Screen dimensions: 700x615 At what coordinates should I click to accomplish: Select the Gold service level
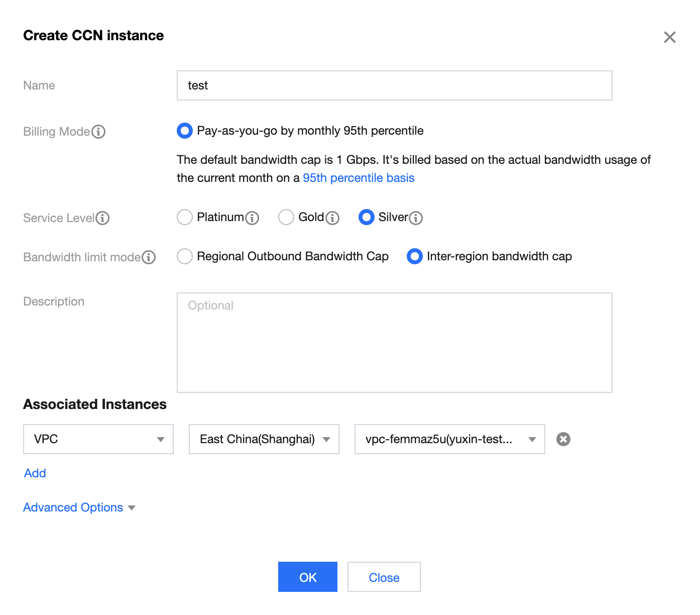pyautogui.click(x=286, y=217)
